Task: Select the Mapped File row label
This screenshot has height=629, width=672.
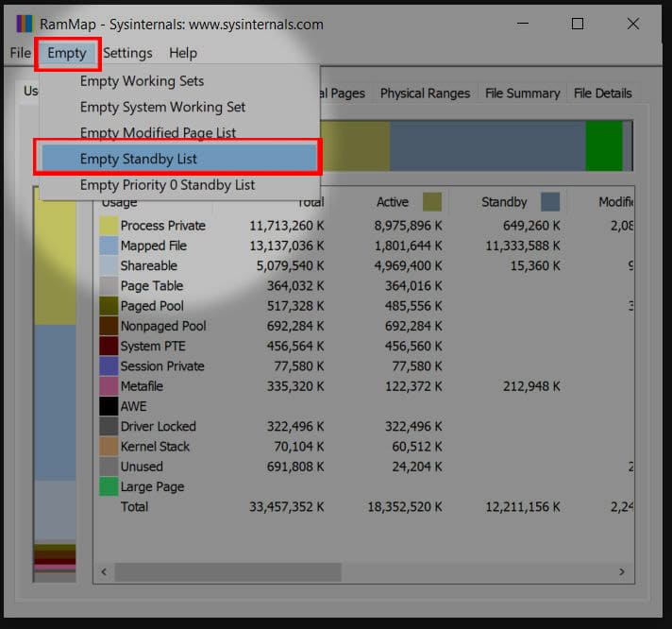Action: (154, 246)
